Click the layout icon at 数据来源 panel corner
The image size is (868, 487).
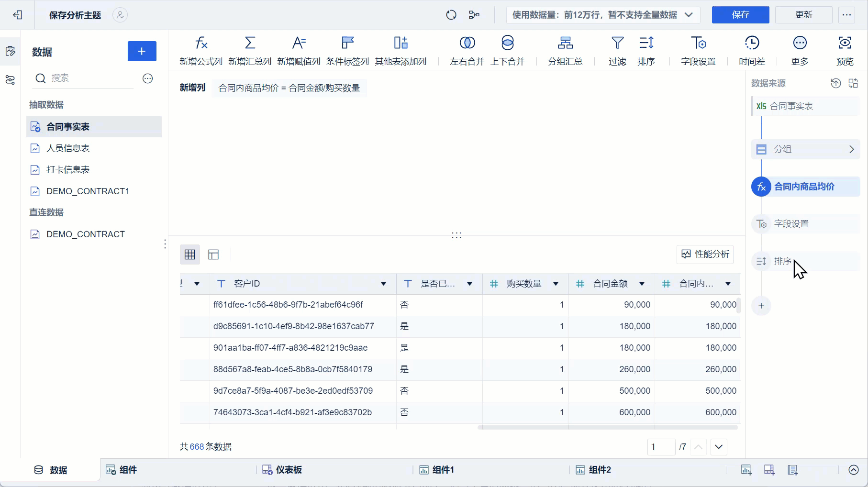pos(853,83)
